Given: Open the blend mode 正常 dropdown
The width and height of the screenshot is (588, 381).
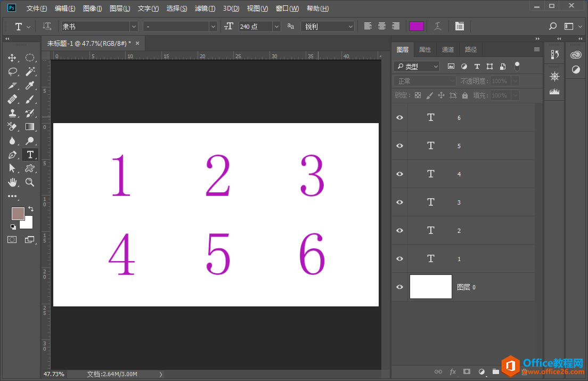Looking at the screenshot, I should pyautogui.click(x=424, y=81).
